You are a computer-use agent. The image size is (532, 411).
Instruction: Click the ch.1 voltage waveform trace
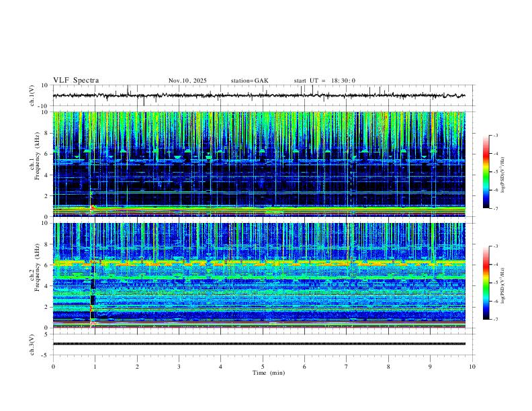(259, 95)
